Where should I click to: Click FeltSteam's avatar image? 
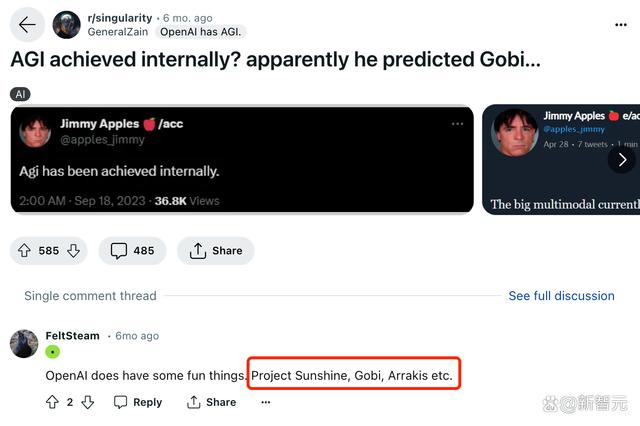coord(24,343)
